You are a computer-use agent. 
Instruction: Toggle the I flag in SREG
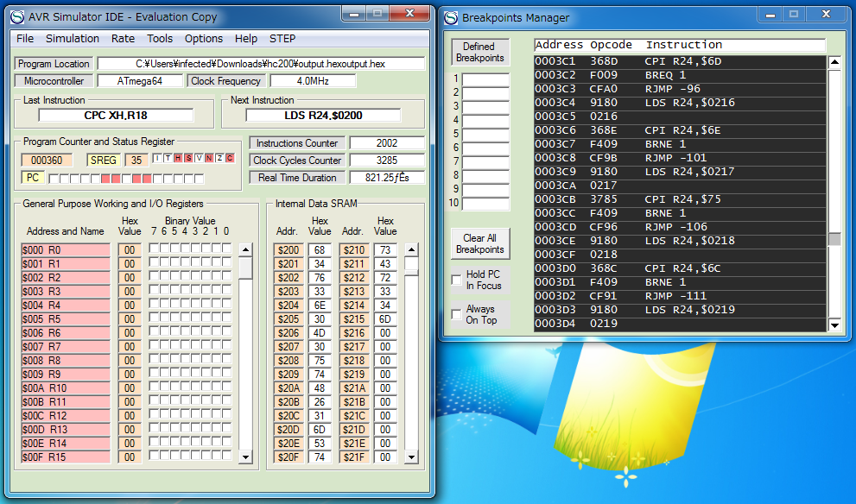(157, 158)
